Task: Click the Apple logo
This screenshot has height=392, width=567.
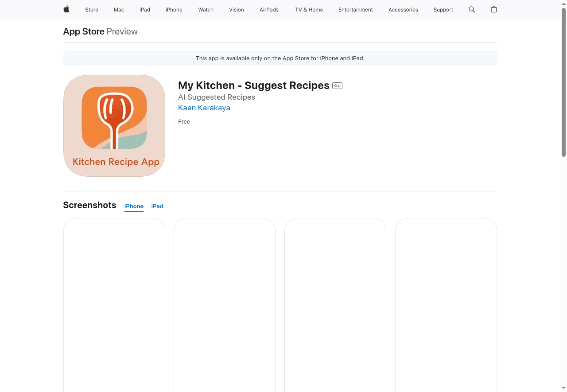Action: pos(66,9)
